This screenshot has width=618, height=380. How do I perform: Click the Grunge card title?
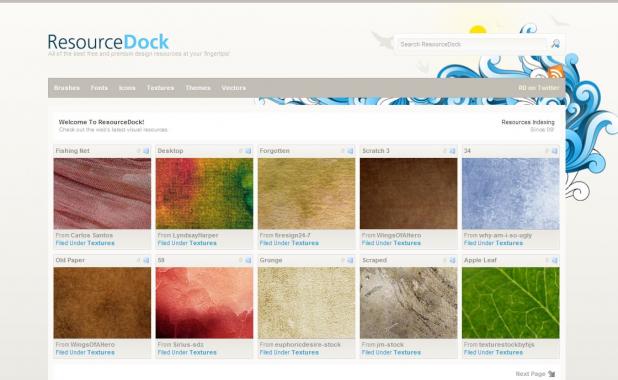271,260
